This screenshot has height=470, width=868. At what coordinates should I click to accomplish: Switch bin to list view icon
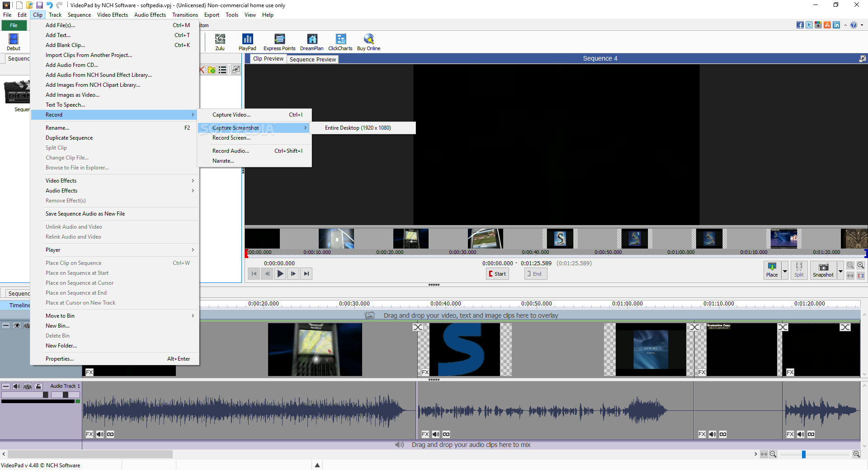point(222,70)
